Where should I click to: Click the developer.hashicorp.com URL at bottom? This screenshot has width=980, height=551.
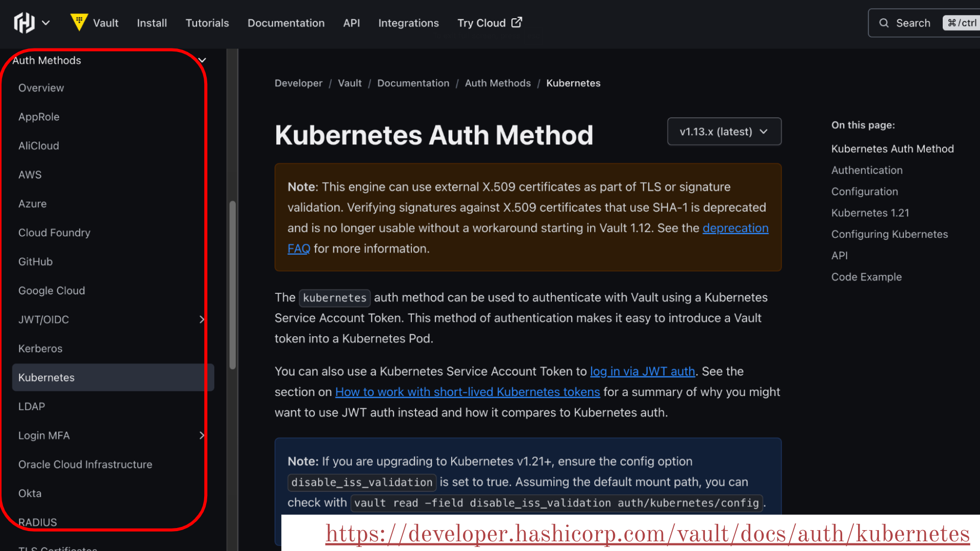647,534
